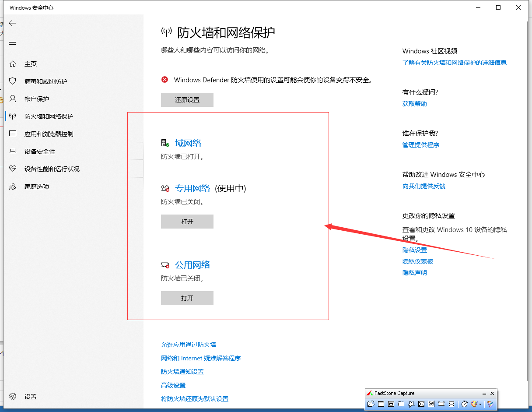Click the private network house icon
The width and height of the screenshot is (532, 412).
click(x=165, y=188)
